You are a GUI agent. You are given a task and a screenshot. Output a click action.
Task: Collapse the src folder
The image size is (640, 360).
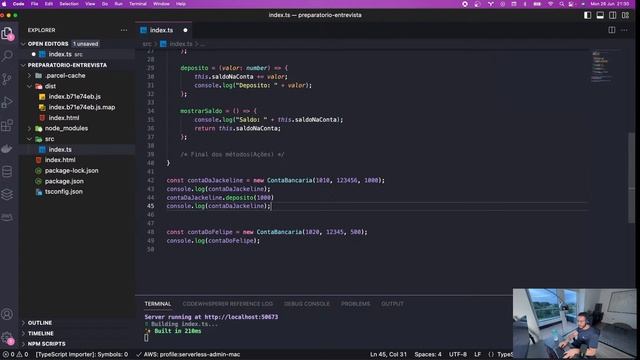29,139
